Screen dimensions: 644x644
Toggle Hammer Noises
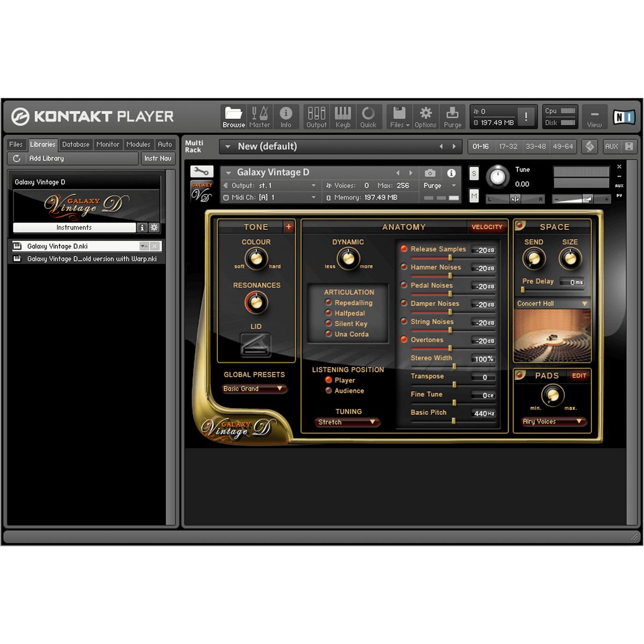coord(404,267)
